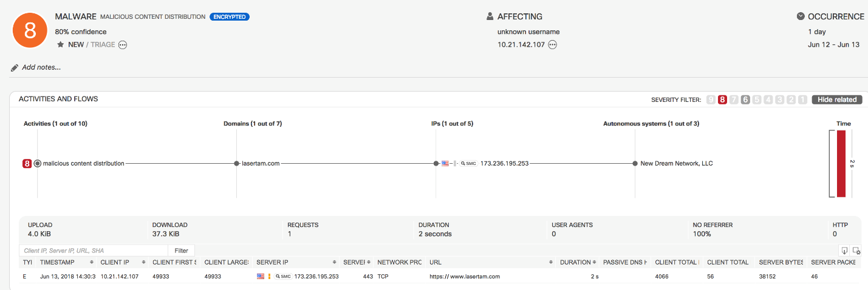The height and width of the screenshot is (290, 868).
Task: Click the SMC lookup icon in the IPs graph
Action: (468, 163)
